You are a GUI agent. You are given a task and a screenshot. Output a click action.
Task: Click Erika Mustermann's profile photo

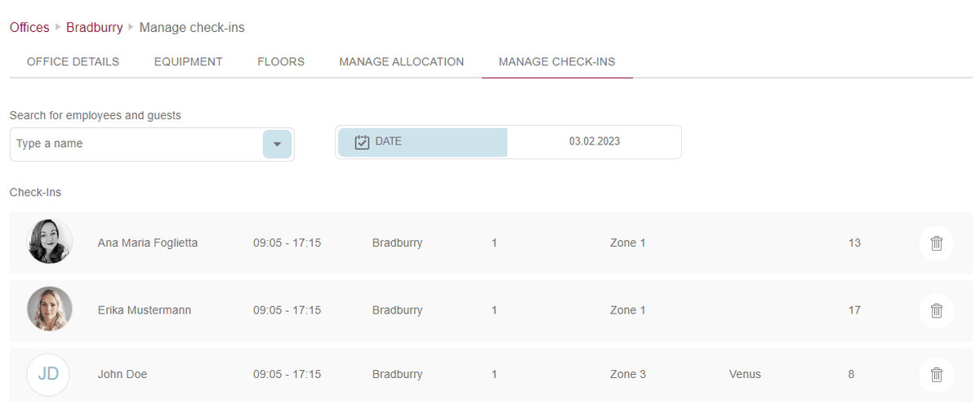[50, 309]
